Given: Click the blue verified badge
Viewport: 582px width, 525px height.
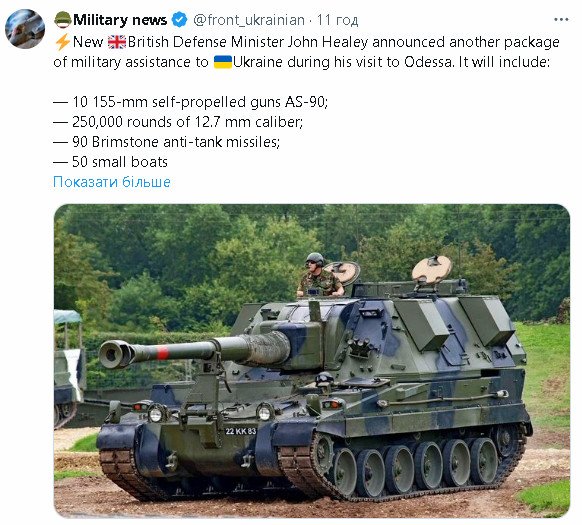Looking at the screenshot, I should 180,20.
